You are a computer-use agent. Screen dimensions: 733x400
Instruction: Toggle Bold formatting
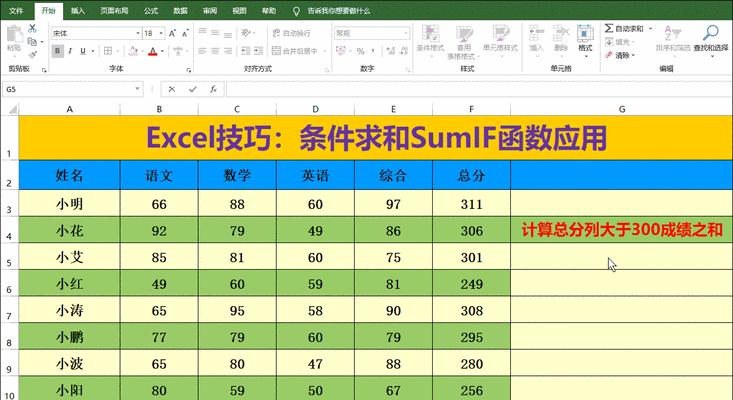tap(57, 50)
